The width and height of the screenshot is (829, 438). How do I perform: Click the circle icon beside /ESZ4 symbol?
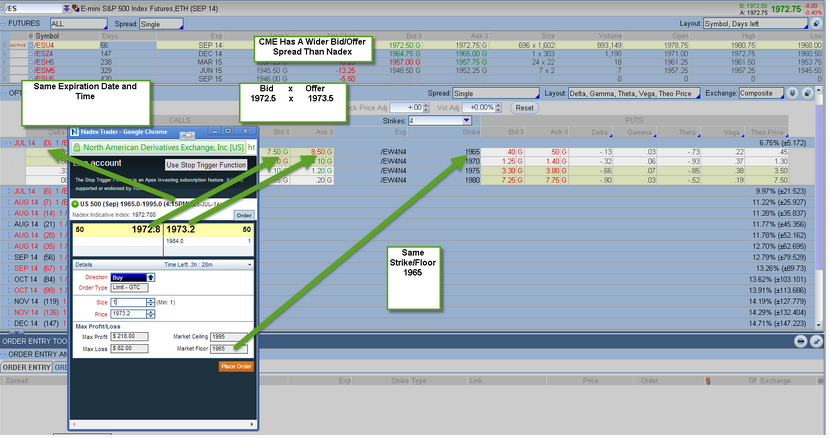click(x=31, y=54)
